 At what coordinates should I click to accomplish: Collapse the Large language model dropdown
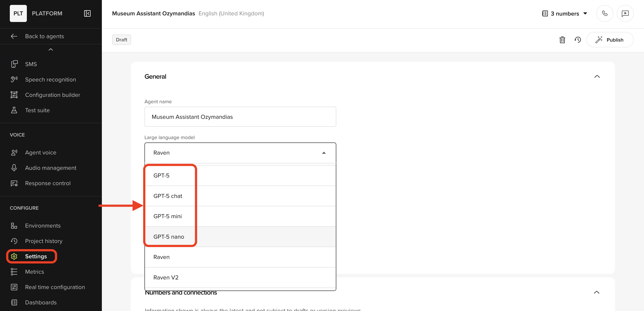coord(323,153)
